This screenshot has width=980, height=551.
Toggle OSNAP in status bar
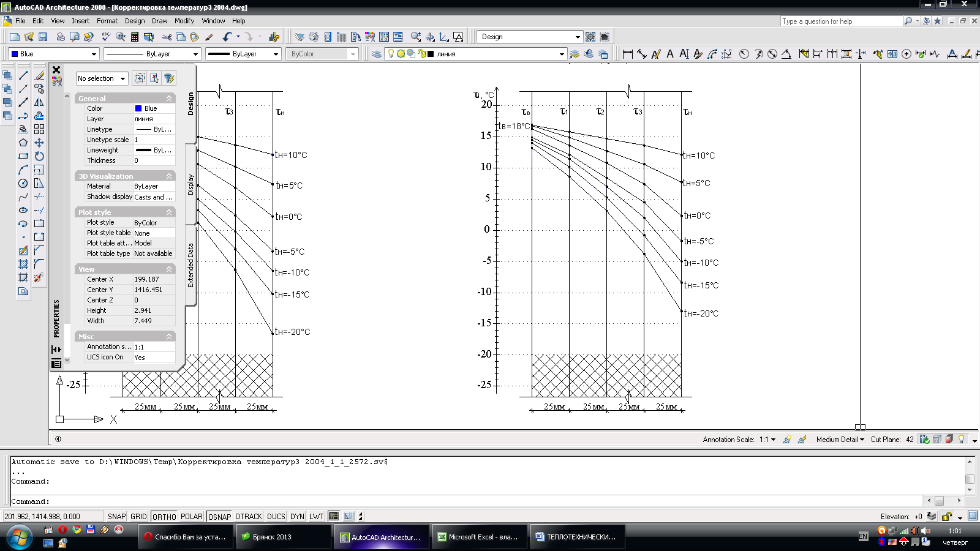219,516
